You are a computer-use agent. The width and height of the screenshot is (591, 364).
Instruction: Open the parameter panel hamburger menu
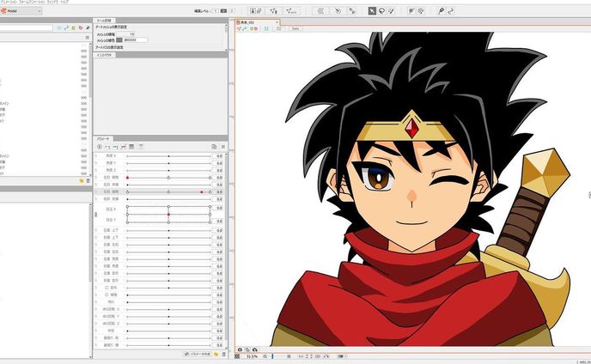pos(222,147)
